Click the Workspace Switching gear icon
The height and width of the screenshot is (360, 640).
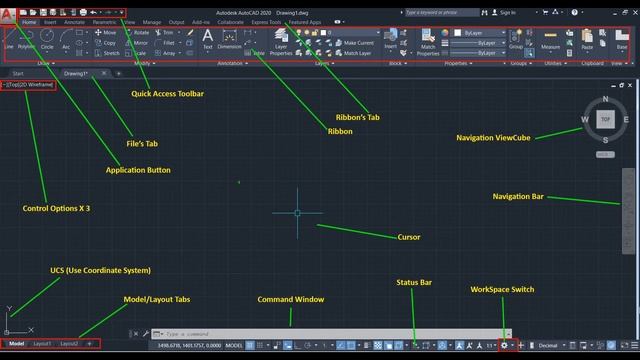[504, 345]
